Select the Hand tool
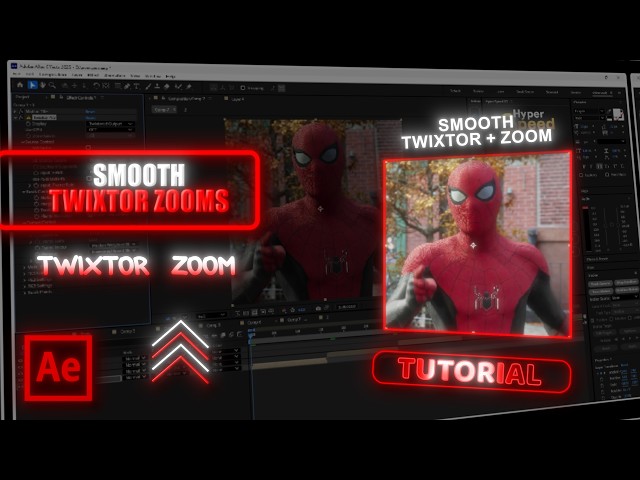The height and width of the screenshot is (480, 640). pyautogui.click(x=42, y=85)
